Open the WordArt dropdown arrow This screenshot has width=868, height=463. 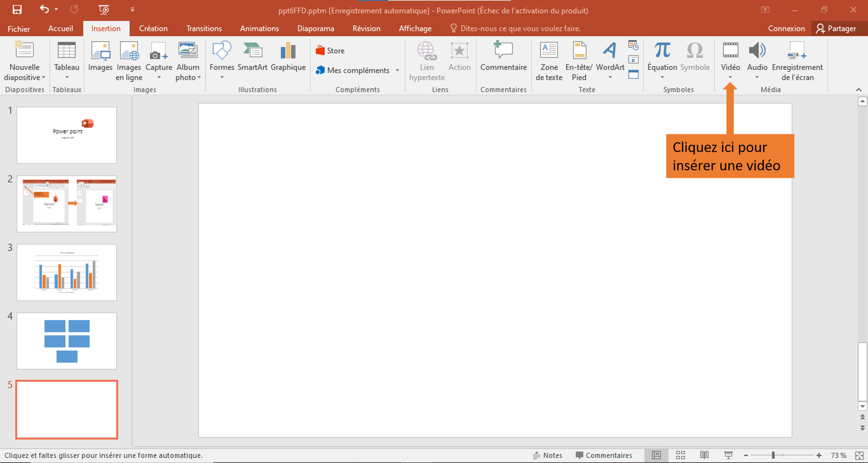tap(610, 78)
